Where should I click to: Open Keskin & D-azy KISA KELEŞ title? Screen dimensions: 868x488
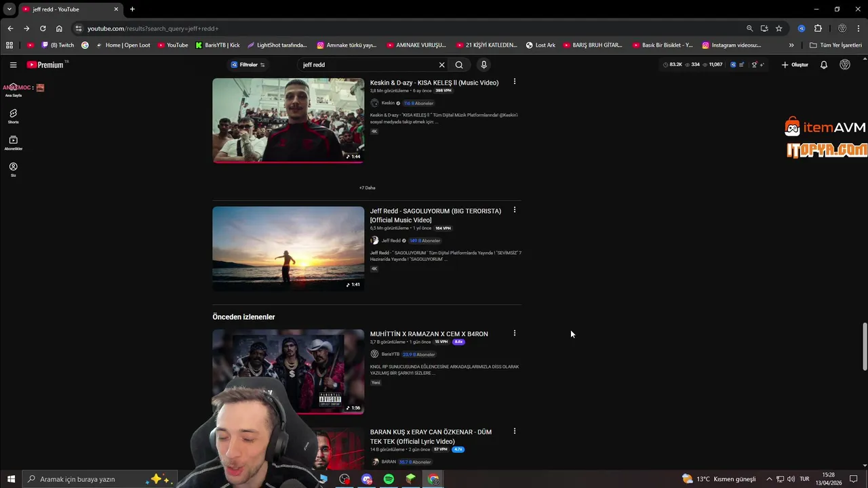[x=434, y=83]
